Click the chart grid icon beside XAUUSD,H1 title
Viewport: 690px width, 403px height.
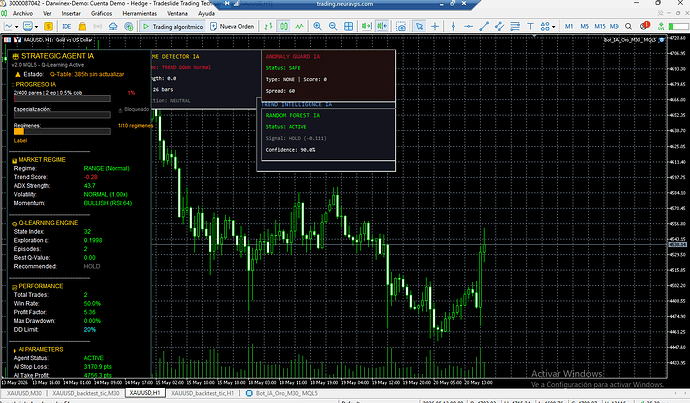coord(7,40)
